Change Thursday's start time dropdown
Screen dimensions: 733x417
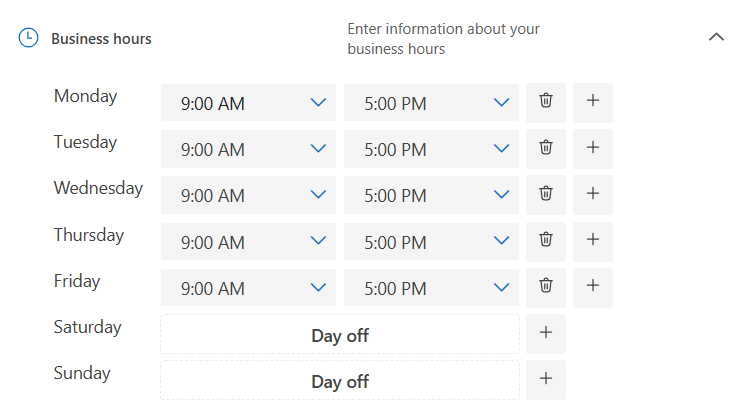[x=248, y=241]
